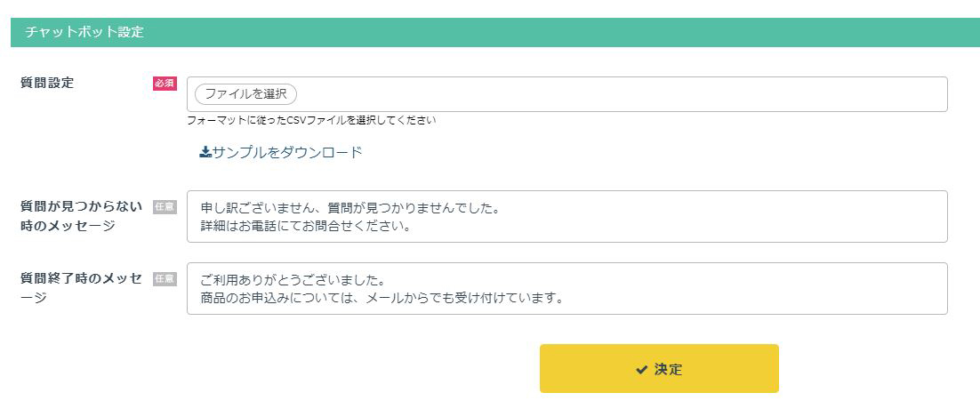Submit the form with the 決定 button
Viewport: 980px width, 417px height.
pyautogui.click(x=659, y=368)
